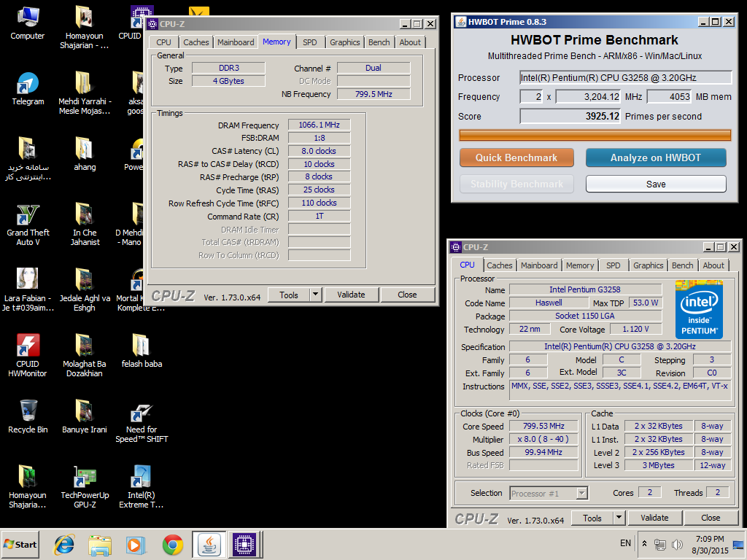Open Windows Explorer from the taskbar
Viewport: 747px width, 560px height.
pyautogui.click(x=100, y=545)
